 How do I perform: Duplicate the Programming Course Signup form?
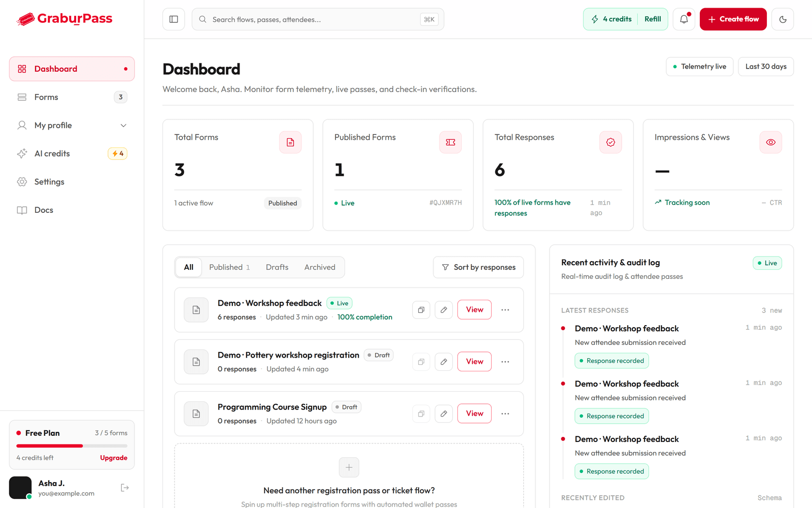click(421, 414)
